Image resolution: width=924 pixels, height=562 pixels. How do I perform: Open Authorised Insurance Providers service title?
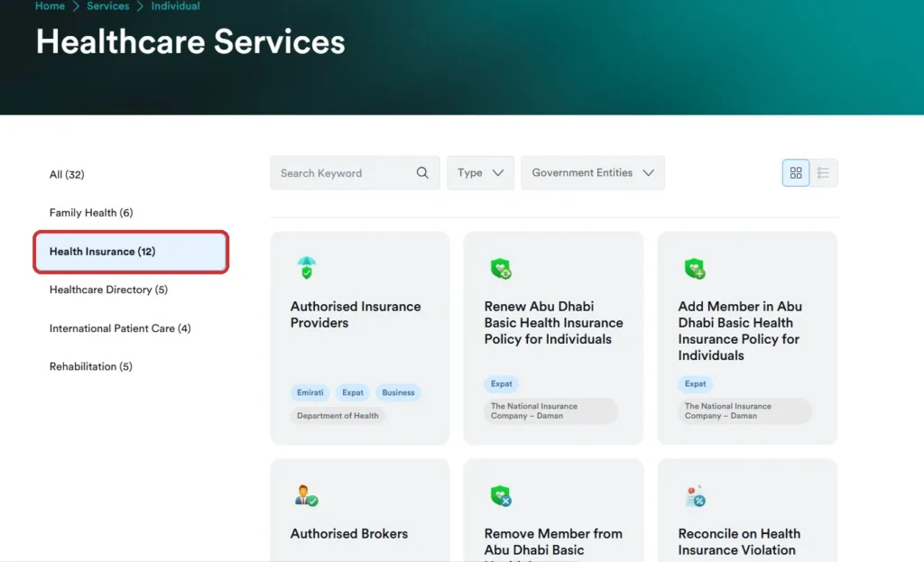pos(356,315)
